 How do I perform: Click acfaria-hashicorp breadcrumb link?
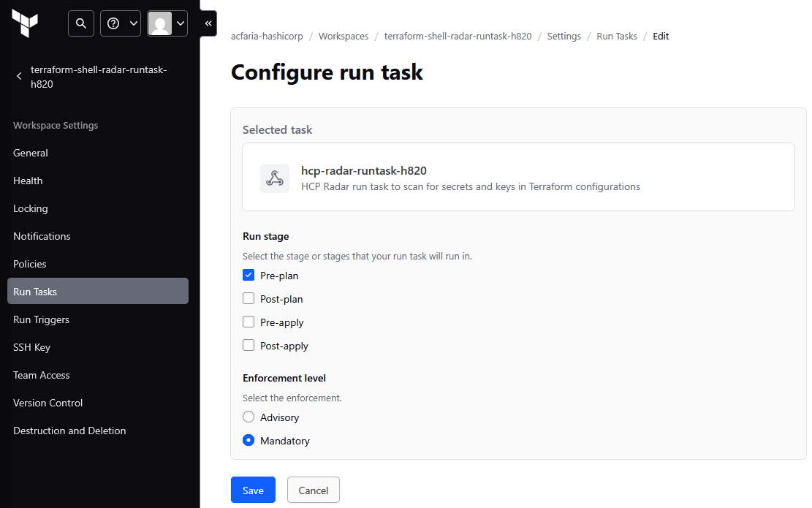(x=266, y=36)
